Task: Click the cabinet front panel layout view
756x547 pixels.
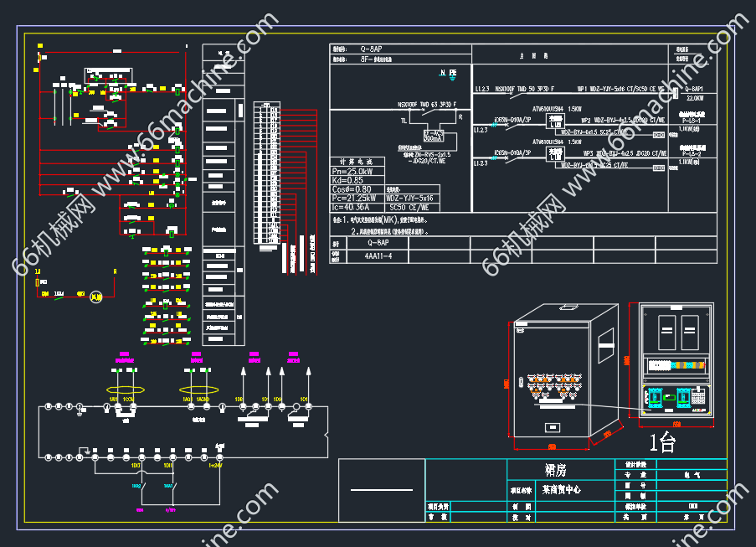Action: point(675,360)
